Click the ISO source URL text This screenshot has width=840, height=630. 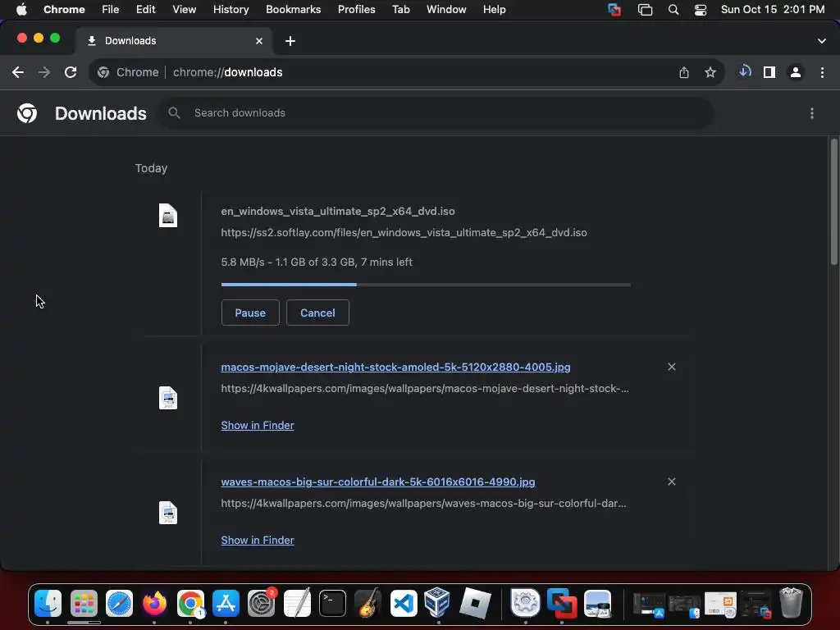404,232
